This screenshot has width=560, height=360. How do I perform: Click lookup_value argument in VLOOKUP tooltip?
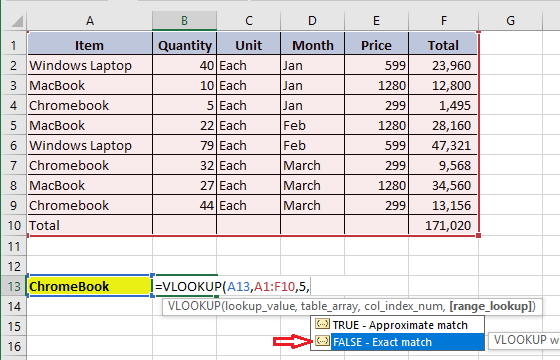tap(260, 306)
